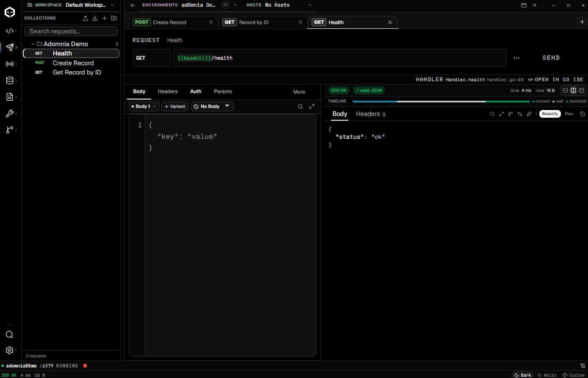
Task: Open the More request options
Action: pyautogui.click(x=299, y=92)
